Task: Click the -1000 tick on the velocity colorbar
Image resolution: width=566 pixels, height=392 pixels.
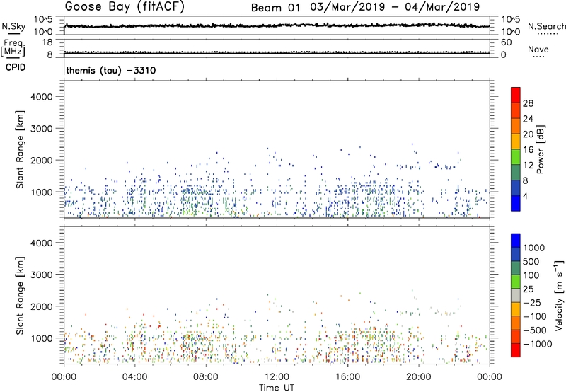Action: 537,344
